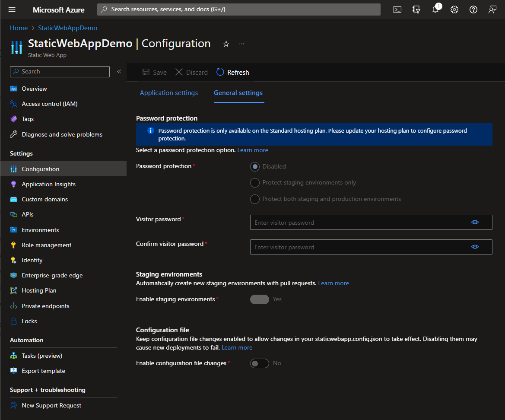Reveal the Visitor password with the eye icon
Image resolution: width=505 pixels, height=420 pixels.
475,222
